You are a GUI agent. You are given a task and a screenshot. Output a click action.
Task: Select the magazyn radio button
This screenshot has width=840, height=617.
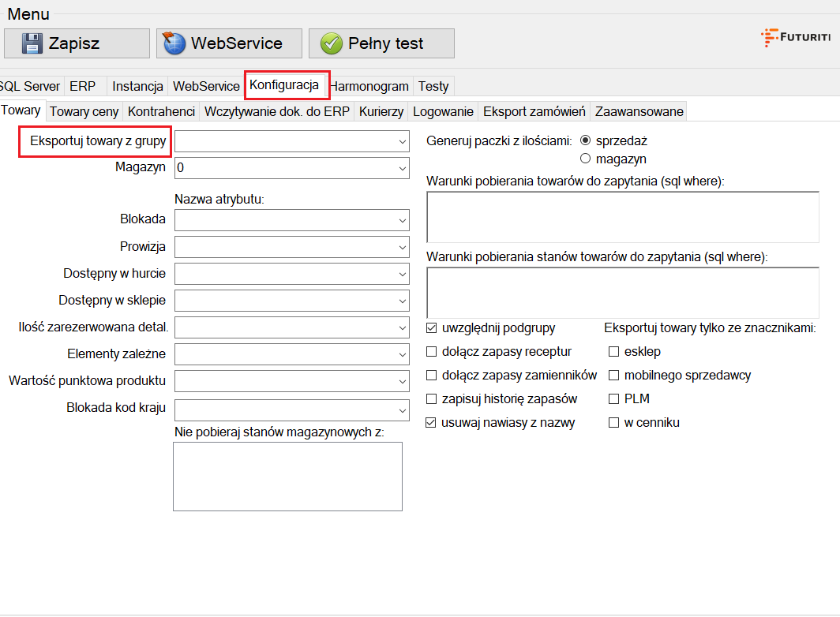586,159
